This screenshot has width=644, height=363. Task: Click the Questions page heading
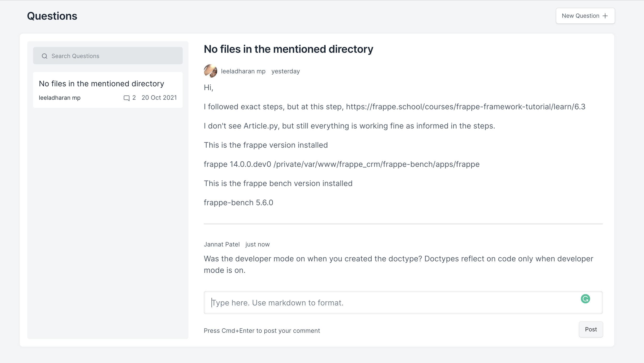click(52, 16)
